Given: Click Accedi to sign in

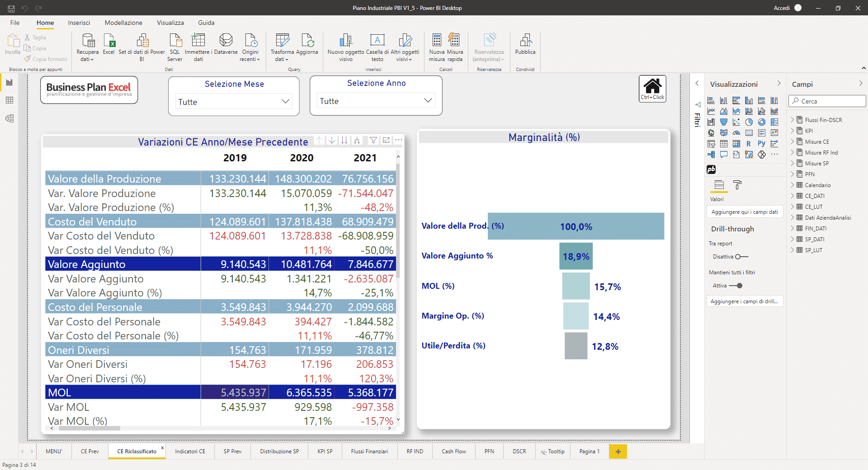Looking at the screenshot, I should tap(781, 8).
